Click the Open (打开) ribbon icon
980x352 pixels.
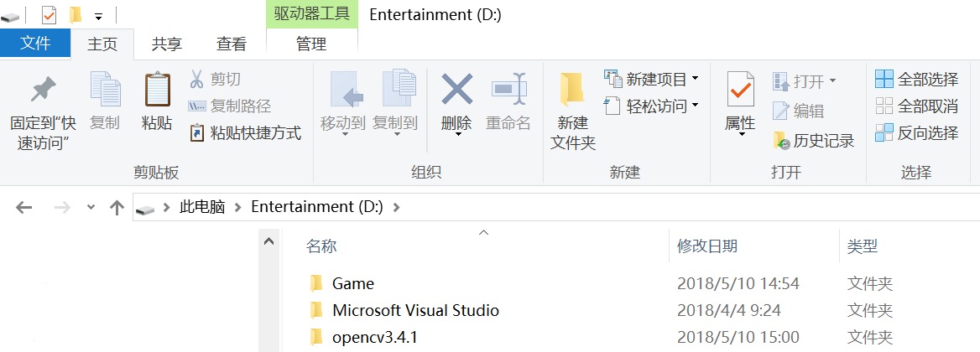click(781, 81)
